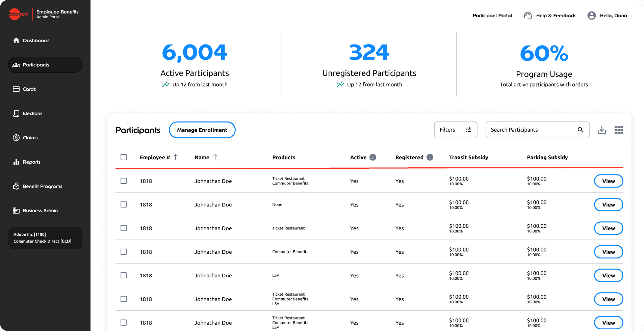Click the download participants icon
Screen dimensions: 644x331
602,130
